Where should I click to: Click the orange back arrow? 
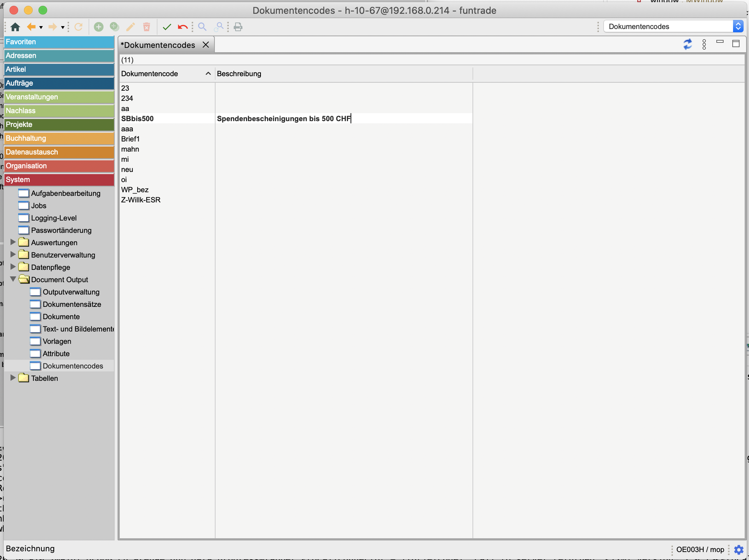[x=32, y=27]
